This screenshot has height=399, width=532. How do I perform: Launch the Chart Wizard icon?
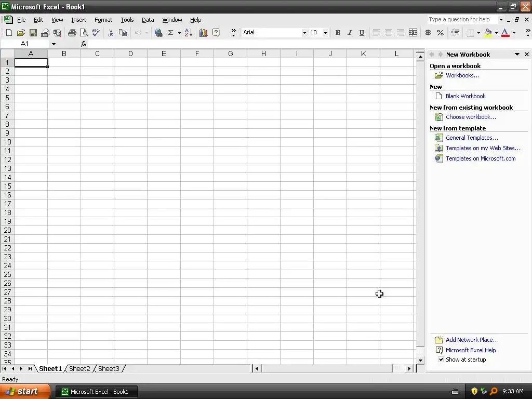[x=204, y=33]
